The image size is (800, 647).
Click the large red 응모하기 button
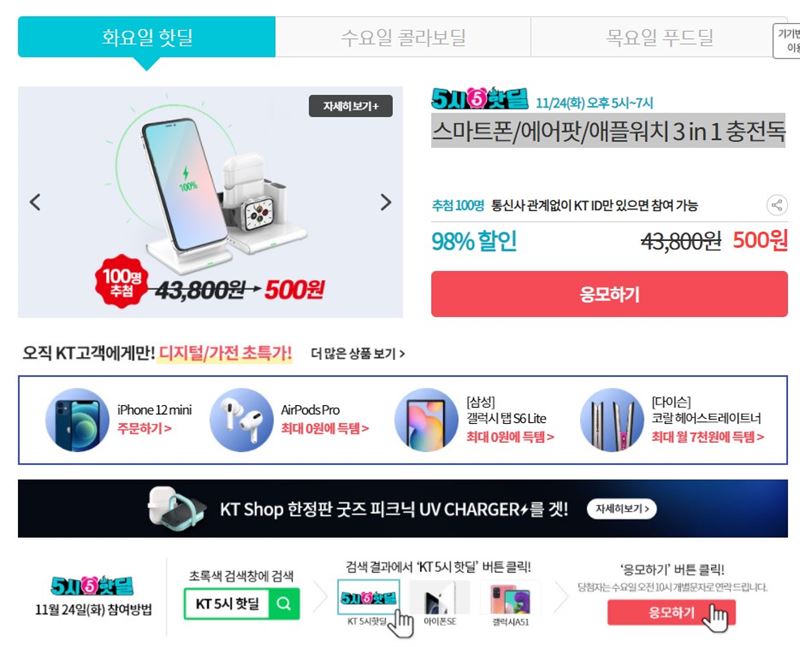pos(609,294)
